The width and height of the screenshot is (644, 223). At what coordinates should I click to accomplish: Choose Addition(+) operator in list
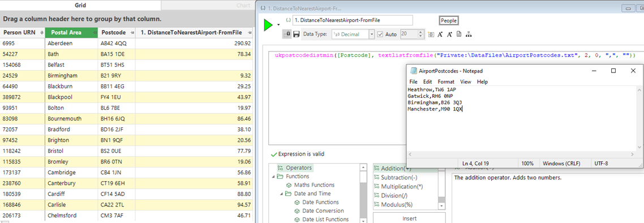[396, 168]
